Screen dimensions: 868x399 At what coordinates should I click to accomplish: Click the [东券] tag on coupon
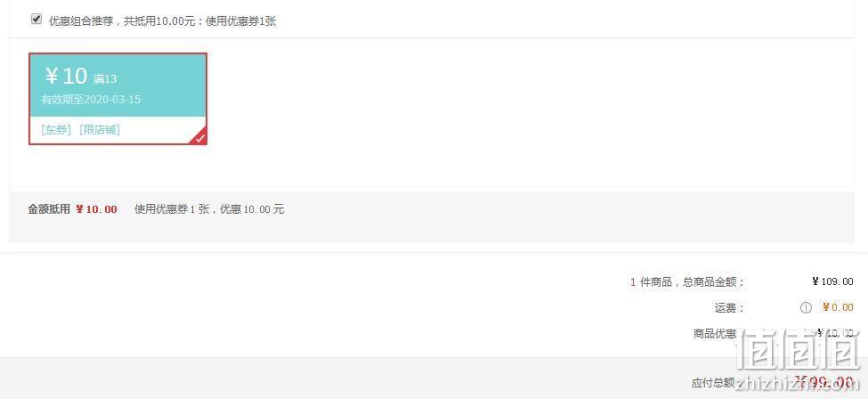56,130
